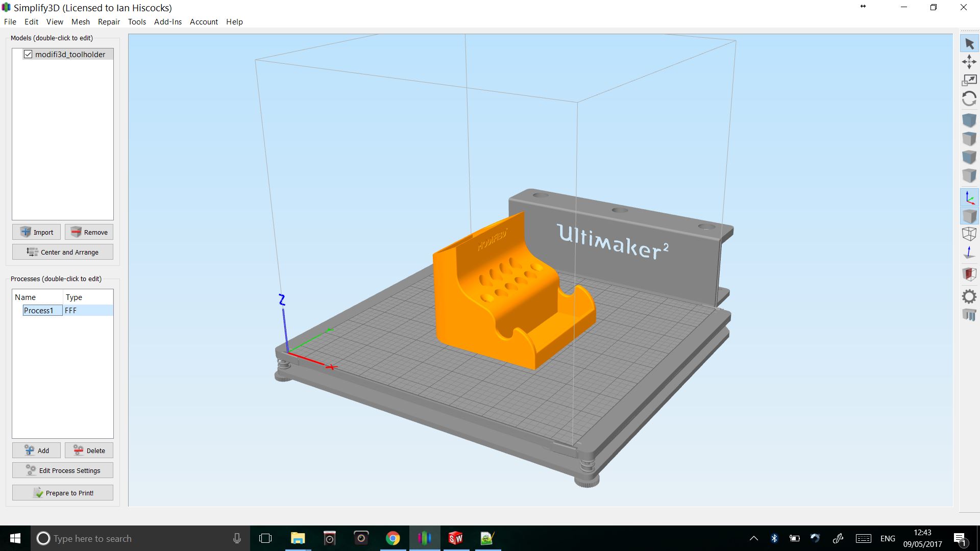Show the cross section view

(969, 274)
